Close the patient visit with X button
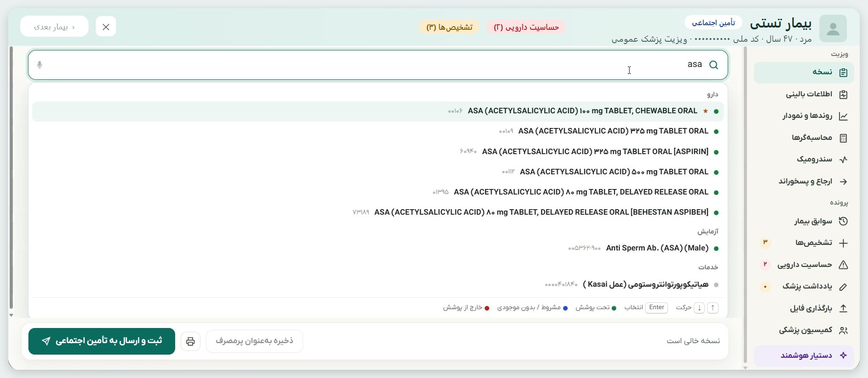 [x=106, y=27]
